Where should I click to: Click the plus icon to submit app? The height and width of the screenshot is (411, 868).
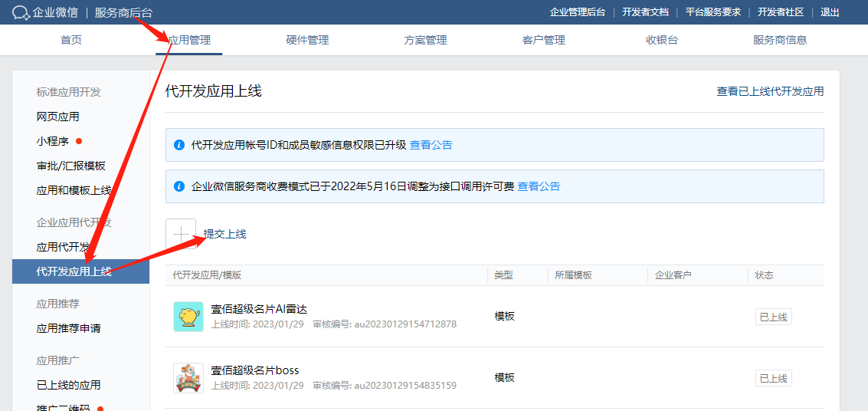pos(181,234)
